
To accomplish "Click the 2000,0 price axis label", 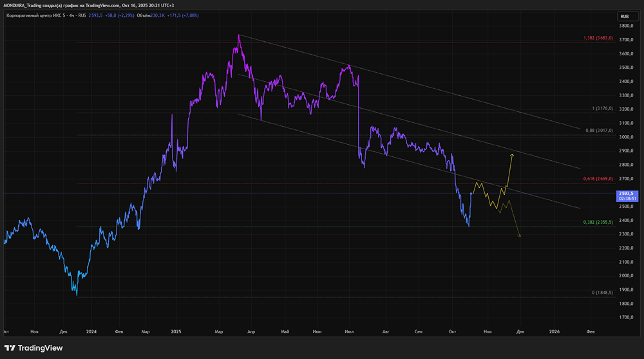I will pos(626,276).
